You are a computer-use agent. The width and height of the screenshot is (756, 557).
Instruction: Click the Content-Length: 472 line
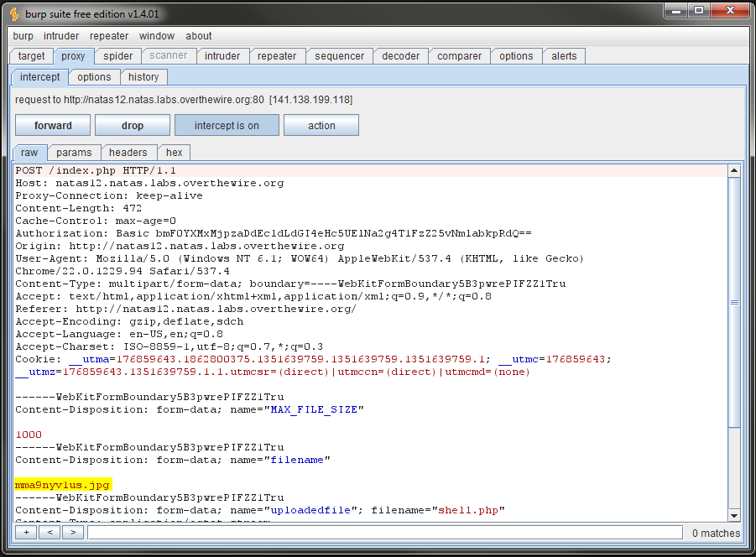pos(79,208)
